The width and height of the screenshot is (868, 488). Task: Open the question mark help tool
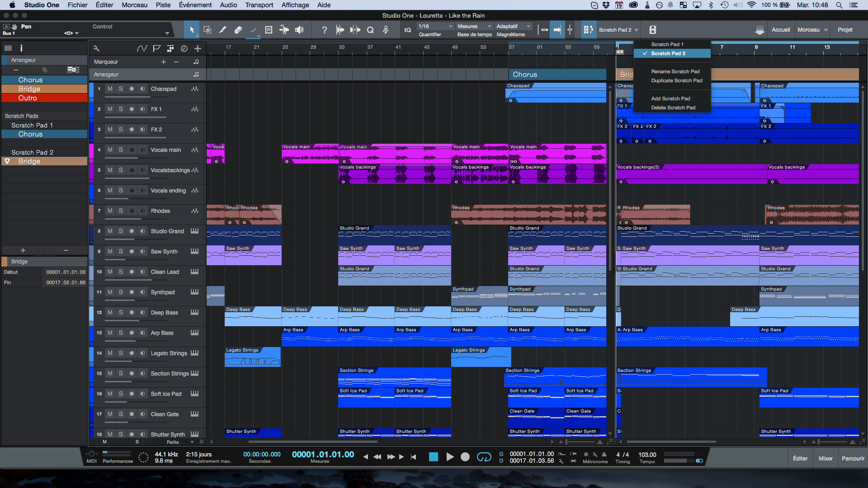tap(324, 30)
